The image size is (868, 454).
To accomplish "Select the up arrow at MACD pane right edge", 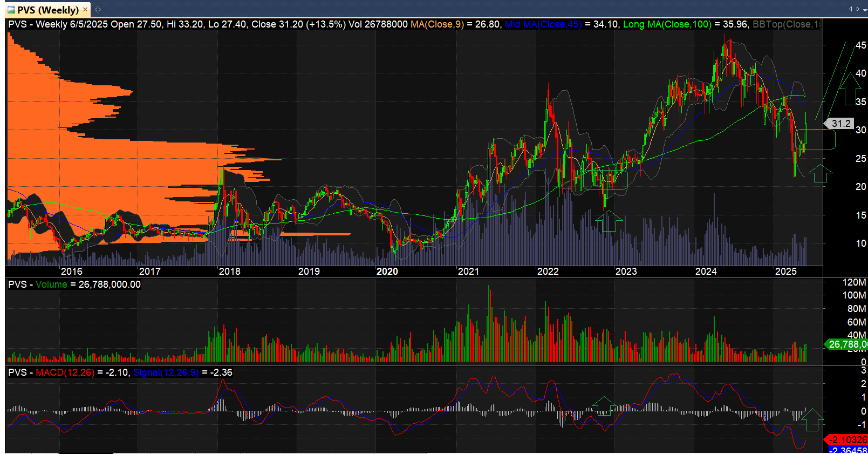I will 812,419.
